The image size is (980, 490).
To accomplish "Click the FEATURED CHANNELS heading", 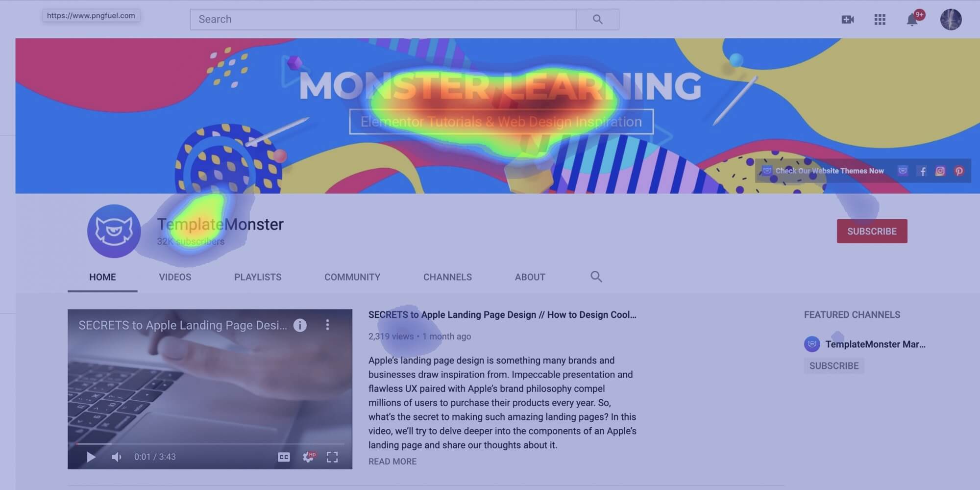I will pos(852,315).
